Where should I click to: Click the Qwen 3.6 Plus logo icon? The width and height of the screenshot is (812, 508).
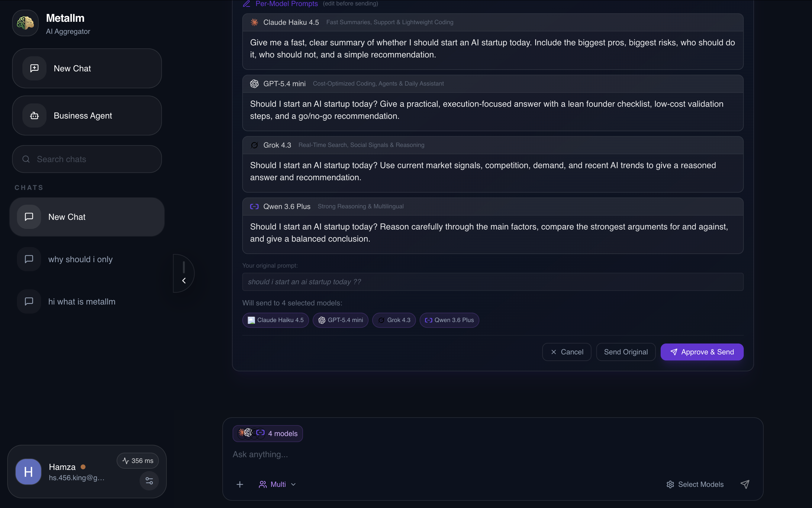tap(254, 207)
